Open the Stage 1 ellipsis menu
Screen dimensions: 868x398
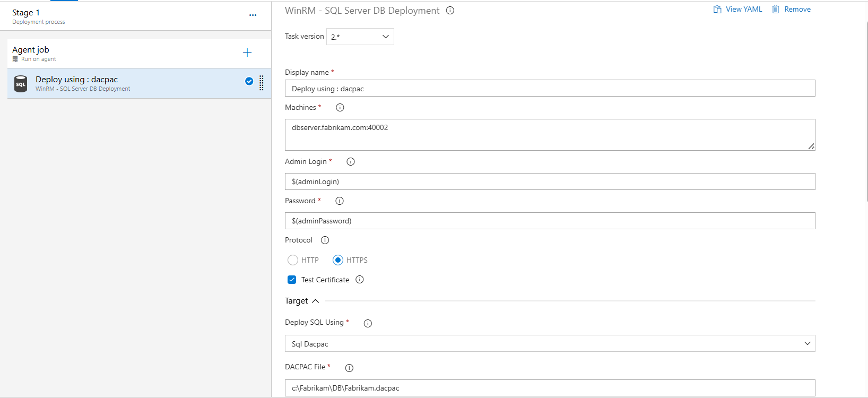pyautogui.click(x=253, y=15)
